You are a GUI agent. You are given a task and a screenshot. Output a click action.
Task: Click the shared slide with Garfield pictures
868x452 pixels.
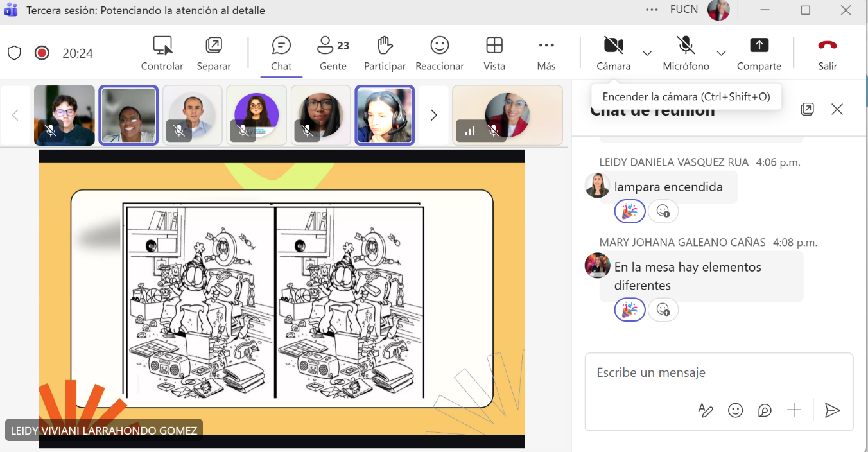(282, 299)
